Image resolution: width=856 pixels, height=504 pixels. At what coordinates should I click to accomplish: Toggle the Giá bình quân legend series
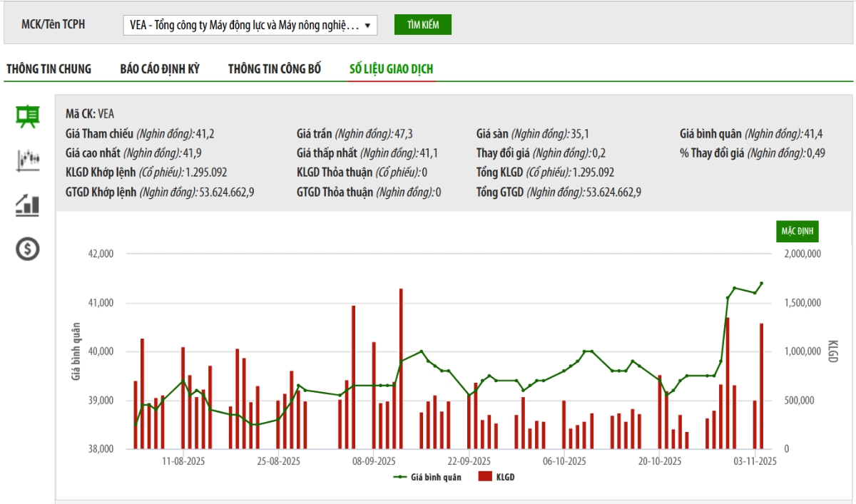(435, 477)
